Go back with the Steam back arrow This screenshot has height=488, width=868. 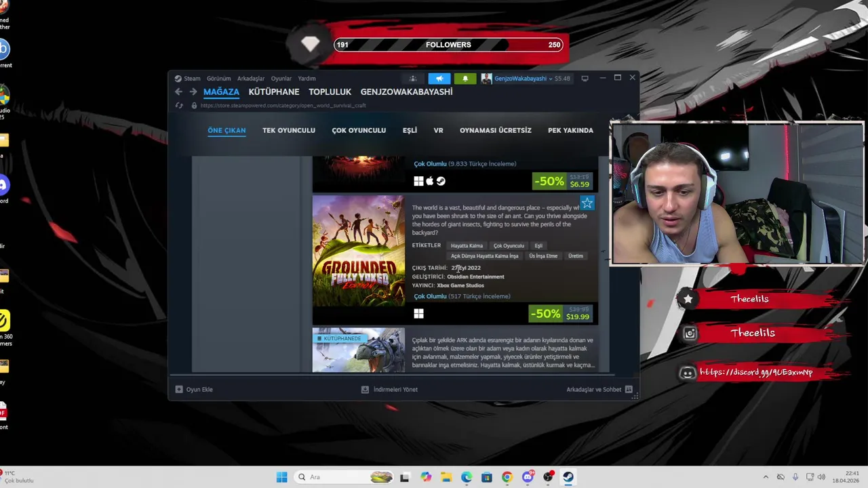(178, 91)
